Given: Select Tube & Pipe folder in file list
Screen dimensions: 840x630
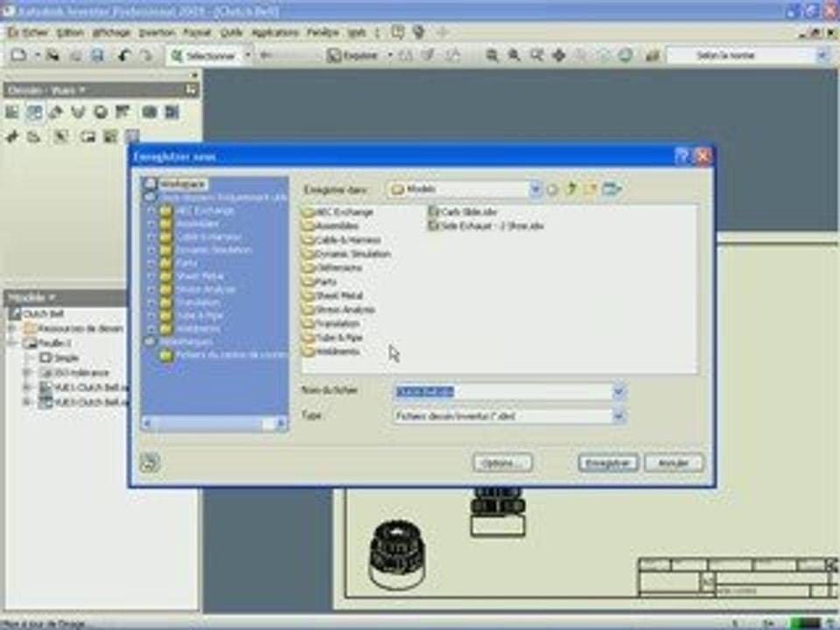Looking at the screenshot, I should 332,338.
